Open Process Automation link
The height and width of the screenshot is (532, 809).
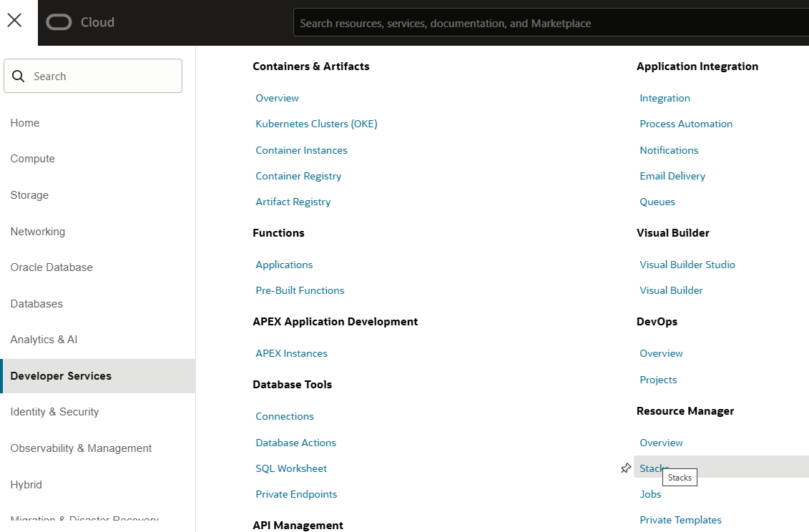(686, 124)
